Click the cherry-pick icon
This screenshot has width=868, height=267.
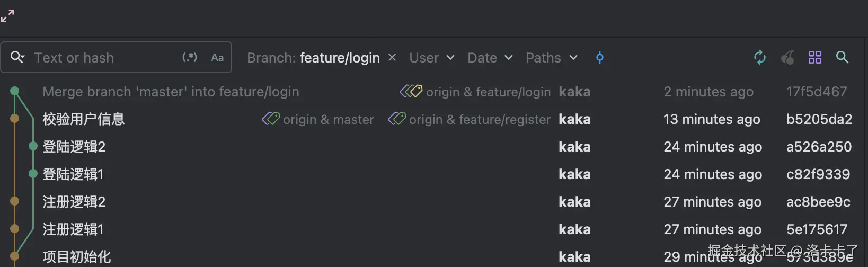coord(787,57)
